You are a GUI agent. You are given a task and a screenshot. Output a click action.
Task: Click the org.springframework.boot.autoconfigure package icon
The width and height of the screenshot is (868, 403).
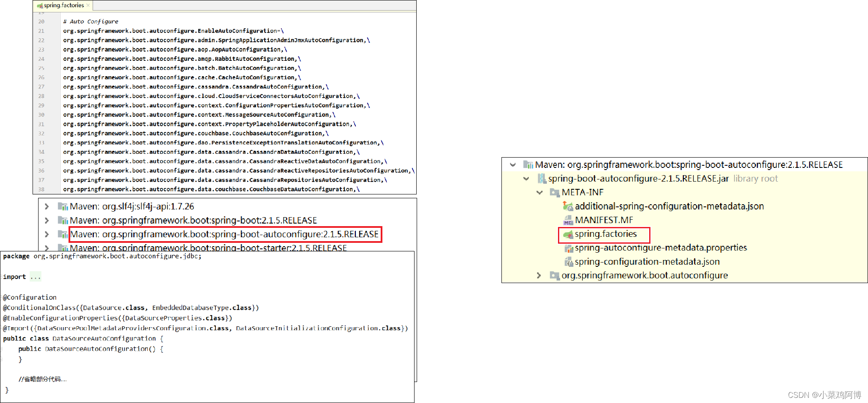click(555, 275)
